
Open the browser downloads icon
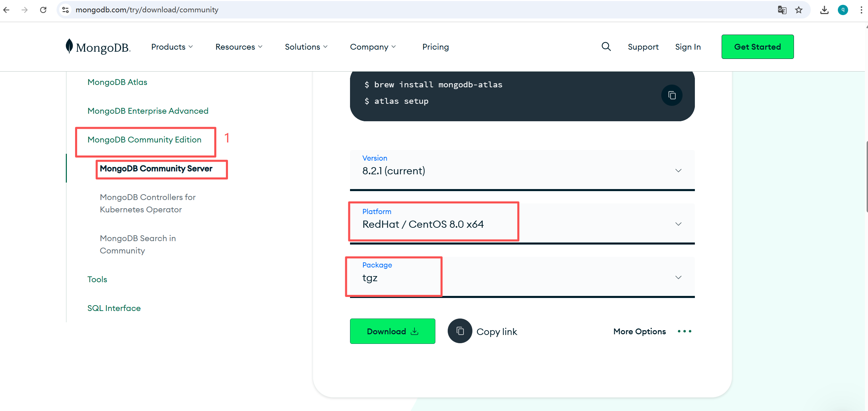point(824,10)
